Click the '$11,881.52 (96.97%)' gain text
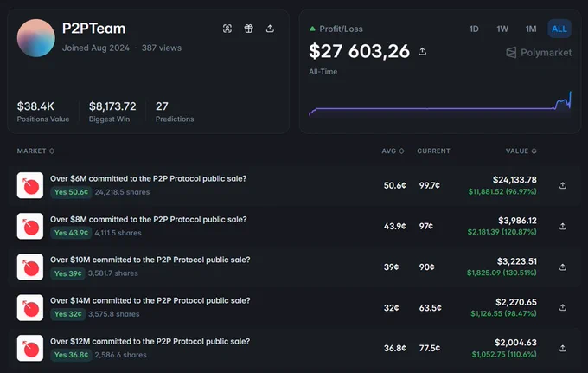 [x=502, y=192]
